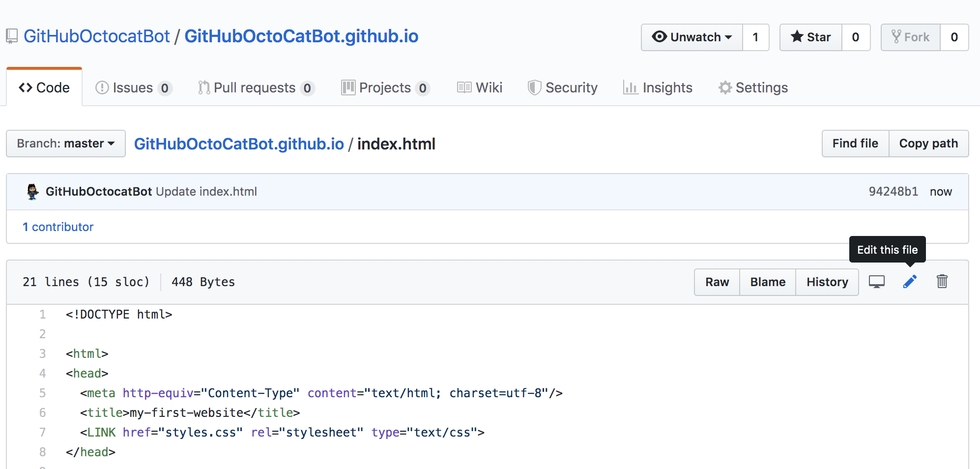Click the Find file button
Viewport: 980px width, 469px height.
point(855,144)
